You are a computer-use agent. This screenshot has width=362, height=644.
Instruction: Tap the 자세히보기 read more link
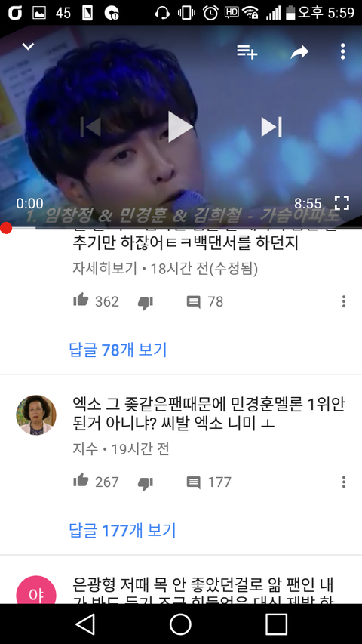pyautogui.click(x=105, y=269)
